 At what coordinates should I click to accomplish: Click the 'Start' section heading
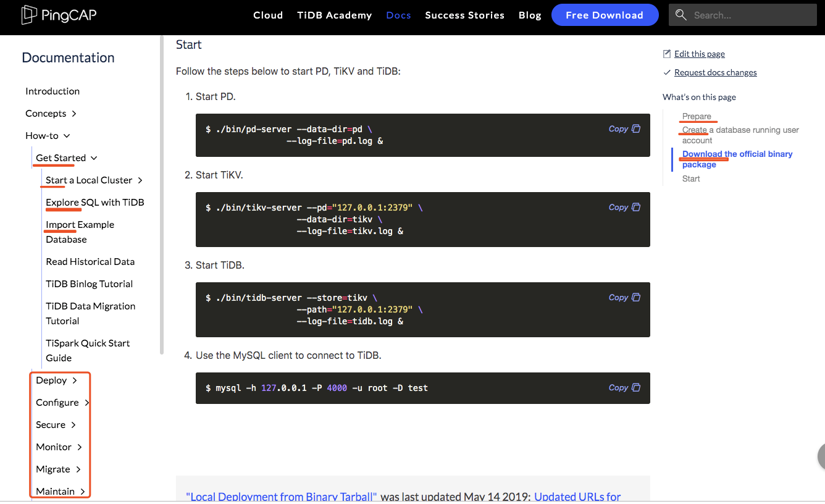click(x=189, y=44)
